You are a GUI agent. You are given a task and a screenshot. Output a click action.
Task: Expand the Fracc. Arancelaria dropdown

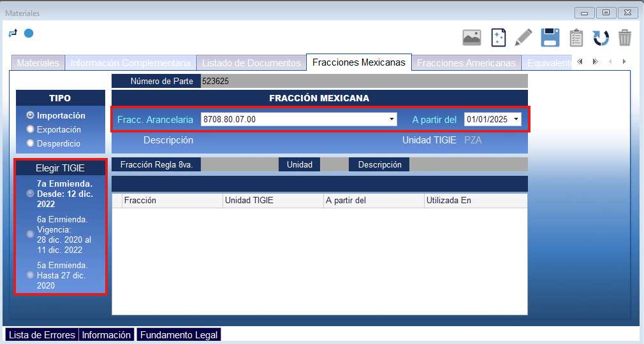392,119
